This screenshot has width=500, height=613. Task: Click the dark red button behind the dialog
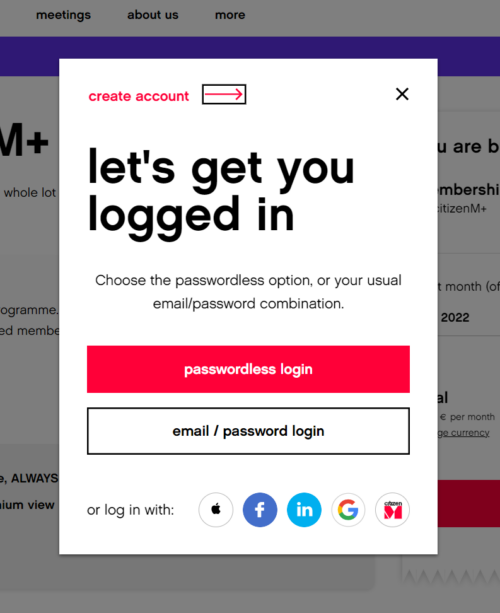click(469, 504)
